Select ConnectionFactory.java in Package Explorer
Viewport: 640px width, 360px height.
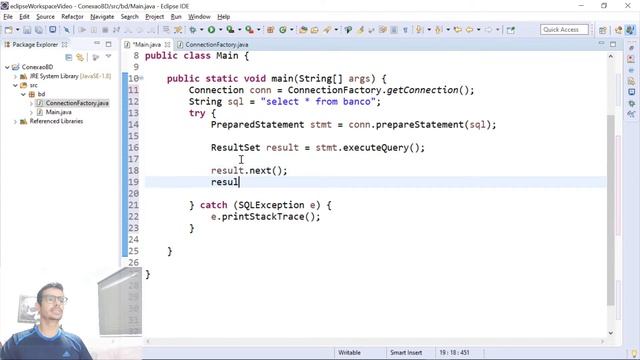click(77, 103)
